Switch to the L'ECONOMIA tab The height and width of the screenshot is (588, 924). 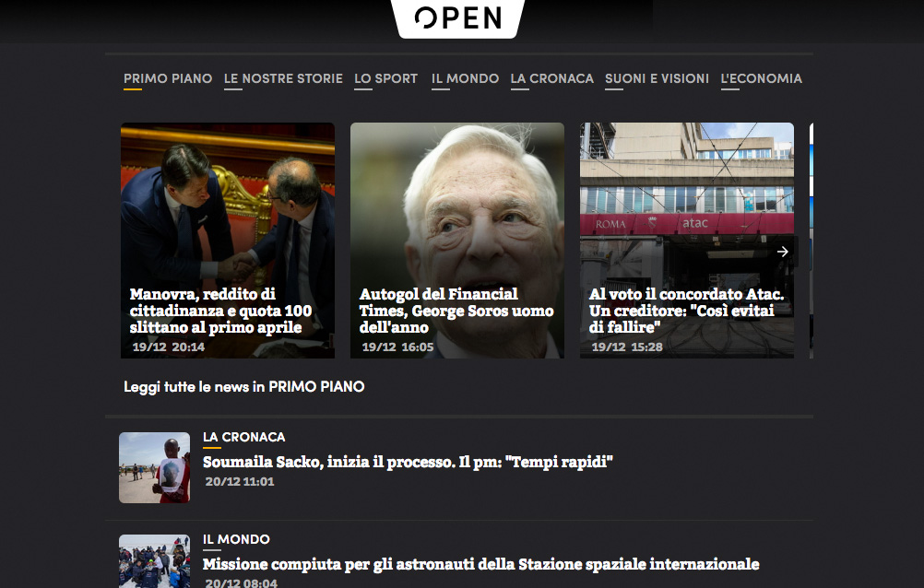762,78
